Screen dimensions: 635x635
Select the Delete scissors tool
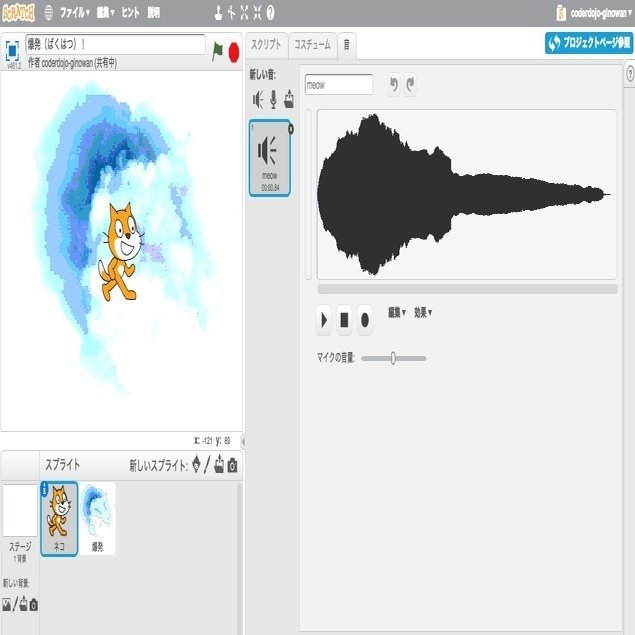click(231, 13)
